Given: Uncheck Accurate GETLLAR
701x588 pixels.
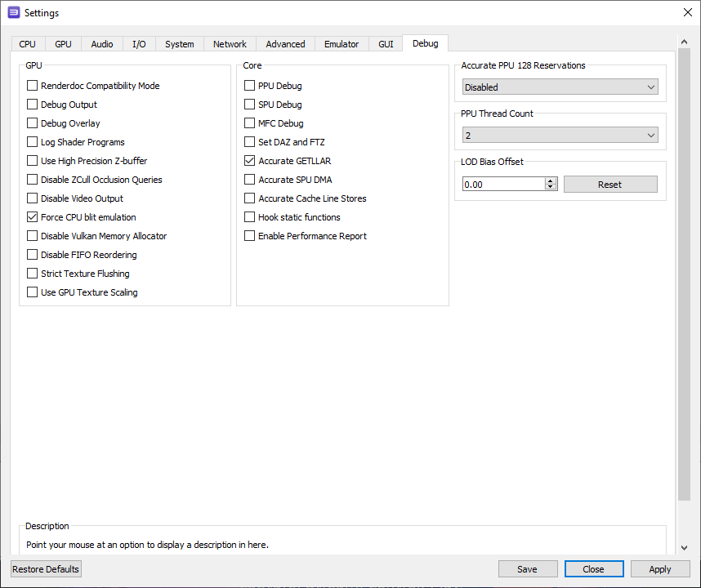Looking at the screenshot, I should pyautogui.click(x=249, y=160).
